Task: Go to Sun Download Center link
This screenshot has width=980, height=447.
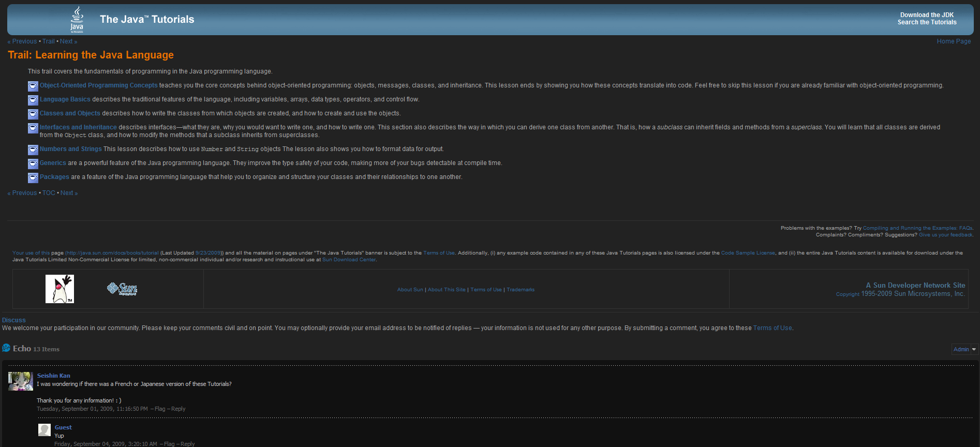Action: (x=349, y=260)
